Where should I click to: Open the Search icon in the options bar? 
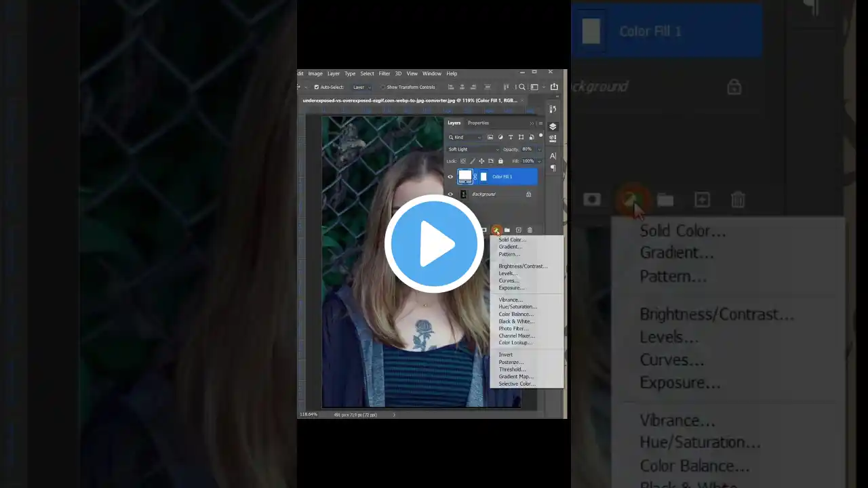click(x=521, y=87)
